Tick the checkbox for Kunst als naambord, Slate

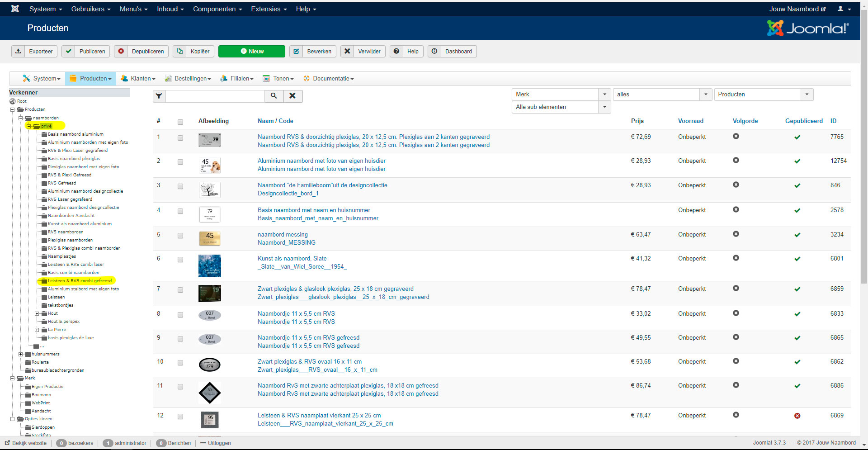click(x=180, y=260)
